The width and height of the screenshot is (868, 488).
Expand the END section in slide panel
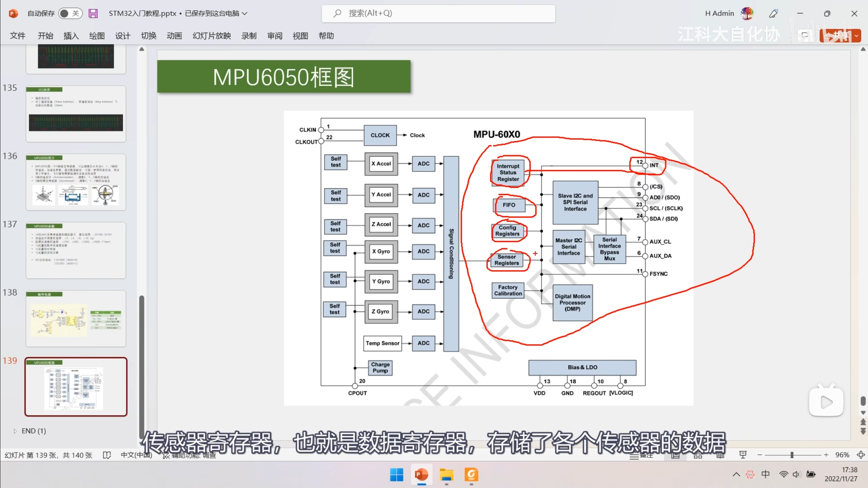[x=15, y=431]
